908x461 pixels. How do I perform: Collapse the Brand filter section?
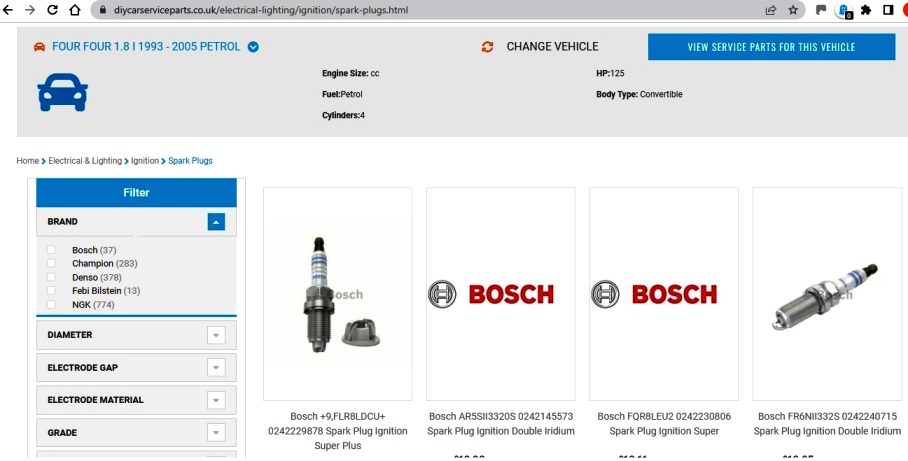click(216, 222)
